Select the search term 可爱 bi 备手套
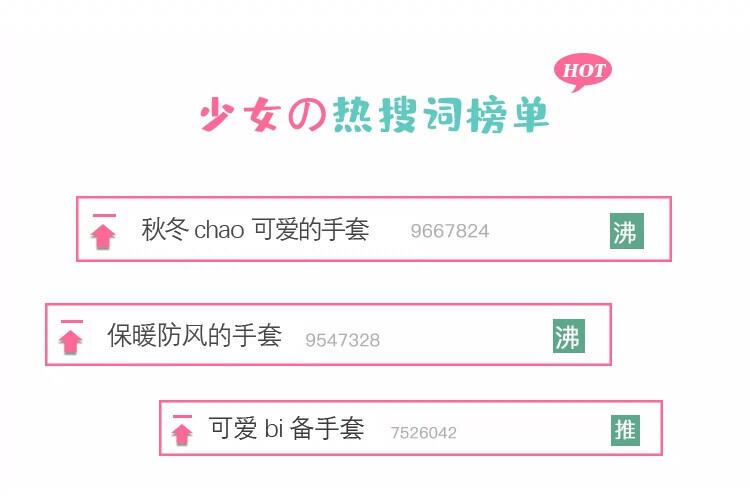 tap(286, 429)
